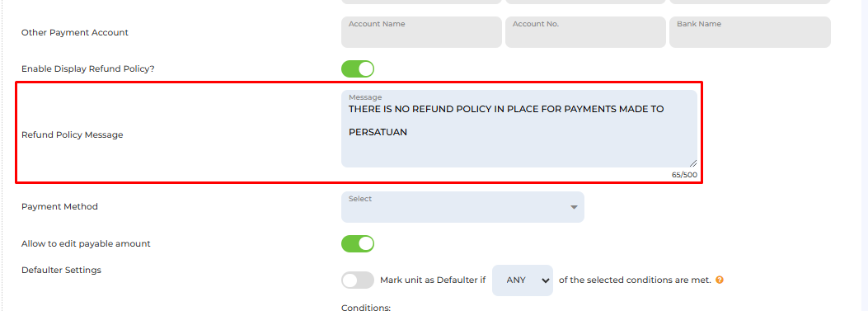The width and height of the screenshot is (868, 311).
Task: Open the Payment Method select dropdown
Action: click(462, 207)
